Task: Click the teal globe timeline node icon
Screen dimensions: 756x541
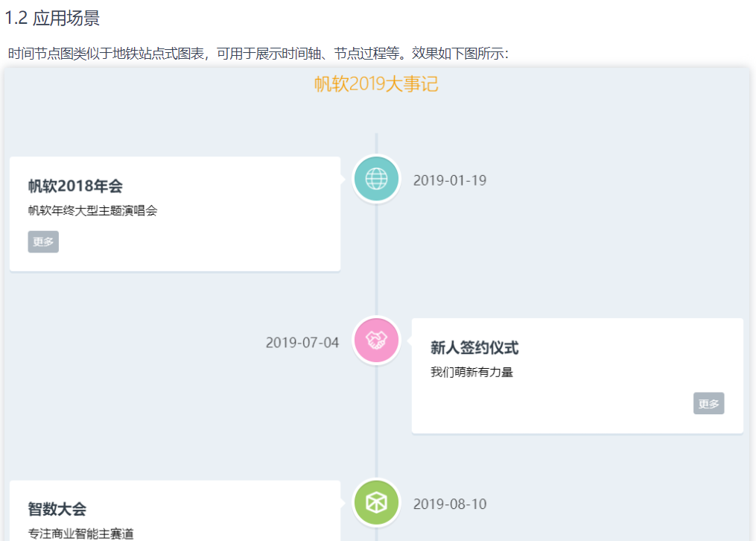Action: point(376,179)
